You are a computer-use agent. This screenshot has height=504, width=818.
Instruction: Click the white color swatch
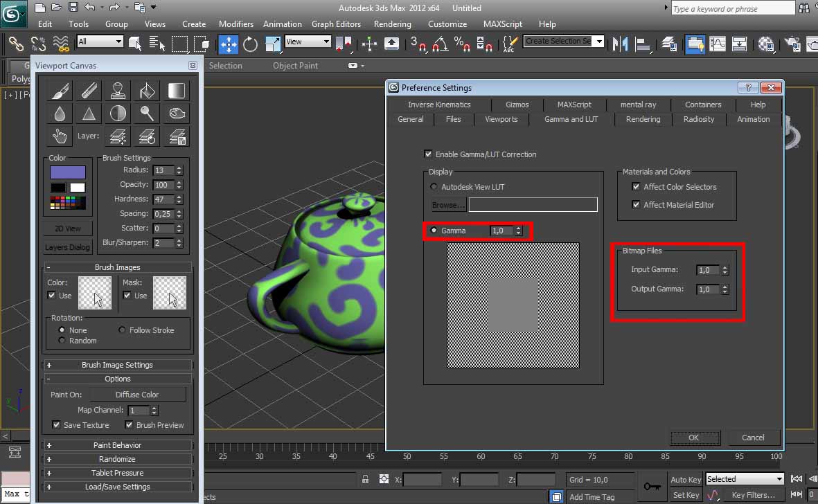[x=77, y=188]
